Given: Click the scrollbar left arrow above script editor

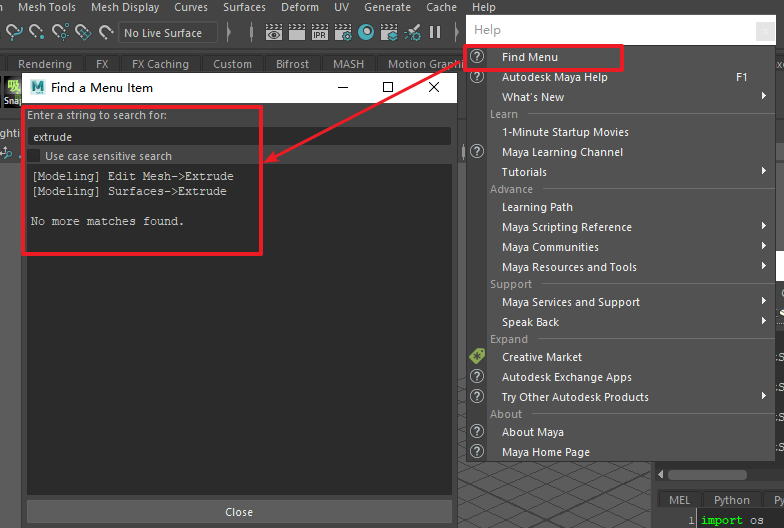Looking at the screenshot, I should pyautogui.click(x=661, y=474).
